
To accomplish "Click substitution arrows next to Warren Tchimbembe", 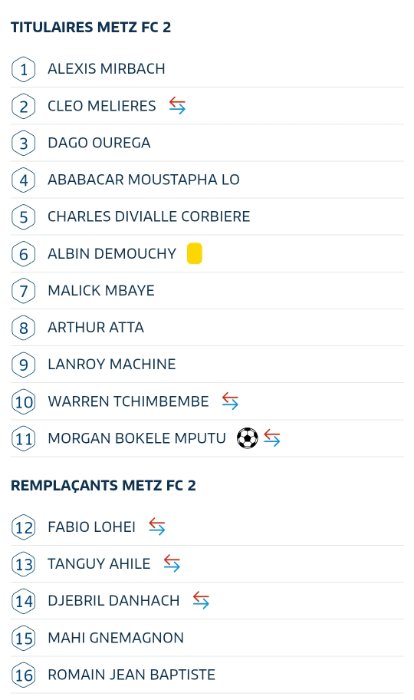I will tap(230, 401).
